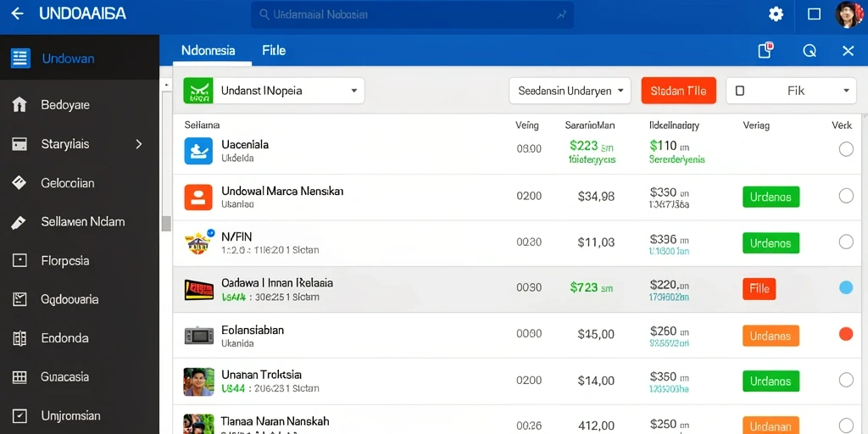The width and height of the screenshot is (868, 434).
Task: Click the Sellamen Ndam pen icon
Action: tap(19, 223)
